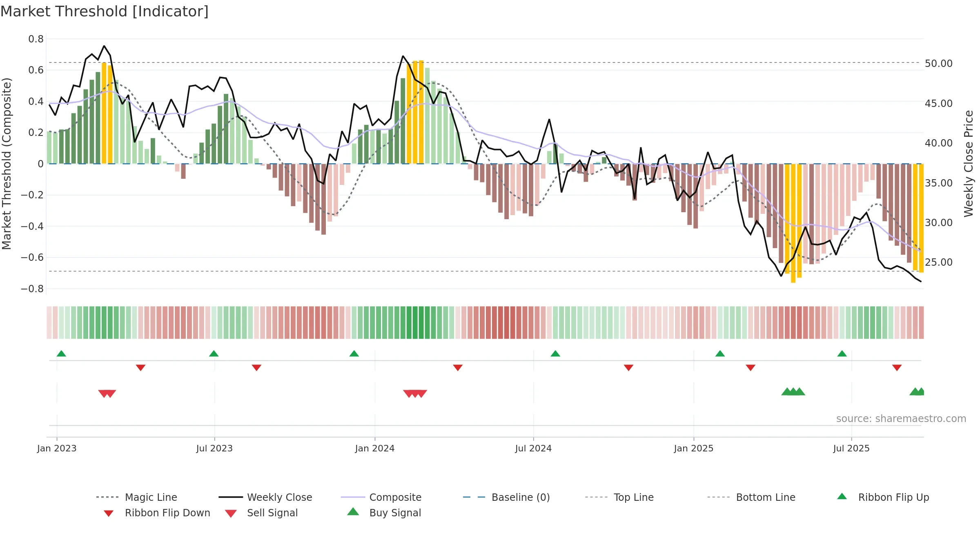The height and width of the screenshot is (551, 980).
Task: Click the Ribbon Flip Up triangle just before Jul 2025
Action: pyautogui.click(x=842, y=353)
